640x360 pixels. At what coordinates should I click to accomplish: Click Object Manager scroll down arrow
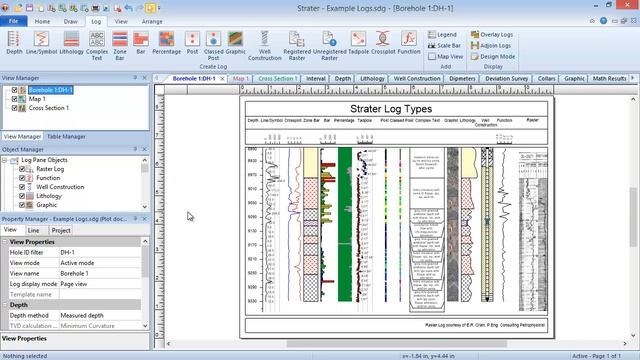[x=145, y=206]
